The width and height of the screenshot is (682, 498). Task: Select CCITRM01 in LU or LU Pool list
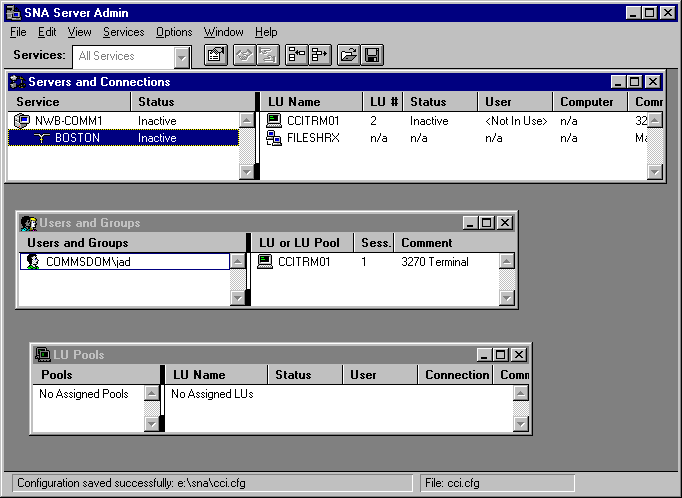pos(304,262)
